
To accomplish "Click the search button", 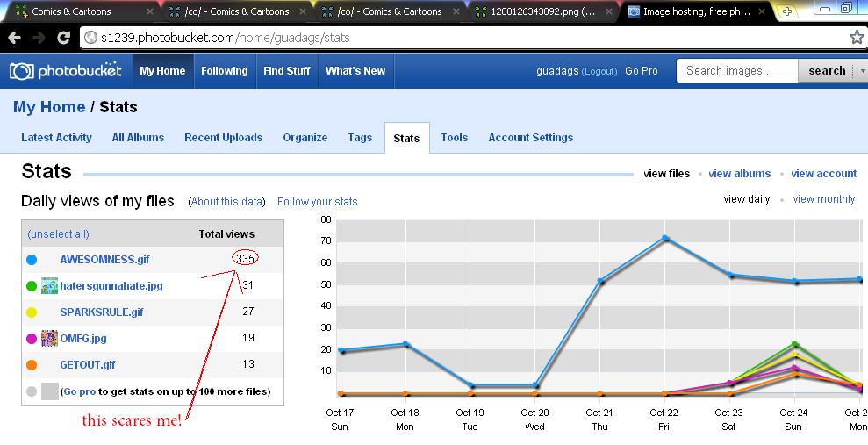I will point(826,71).
